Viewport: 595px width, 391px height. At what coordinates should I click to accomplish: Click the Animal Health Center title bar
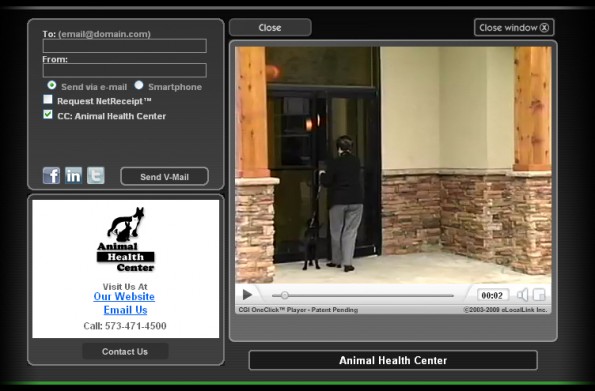tap(393, 360)
